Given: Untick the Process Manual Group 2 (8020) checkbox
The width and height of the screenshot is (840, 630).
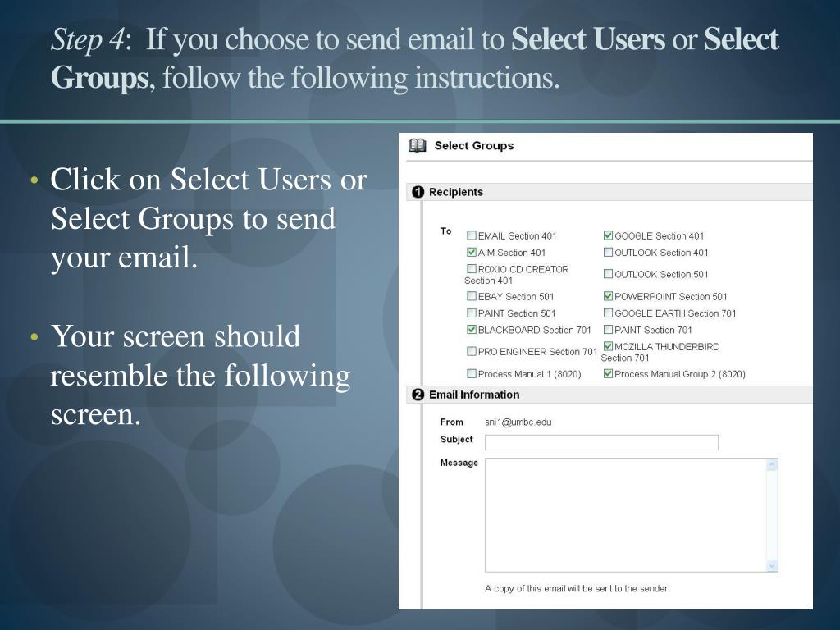Looking at the screenshot, I should click(608, 373).
